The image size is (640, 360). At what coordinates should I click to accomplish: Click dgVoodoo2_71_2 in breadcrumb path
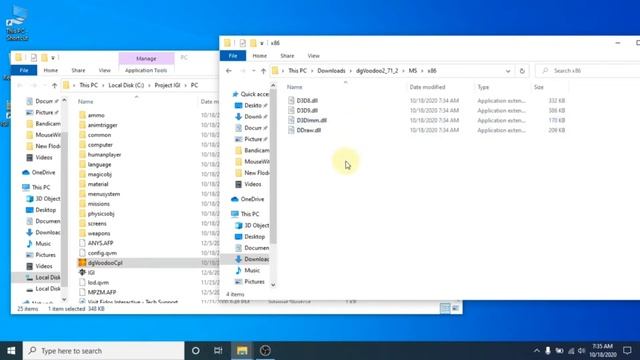click(377, 71)
